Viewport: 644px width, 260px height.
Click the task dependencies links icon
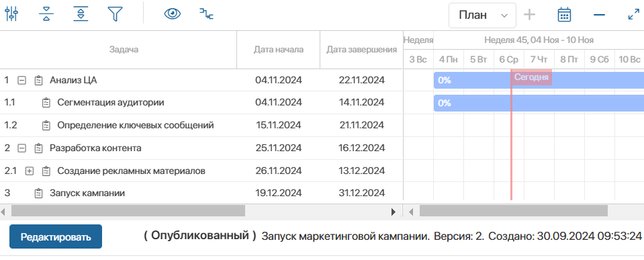click(207, 14)
